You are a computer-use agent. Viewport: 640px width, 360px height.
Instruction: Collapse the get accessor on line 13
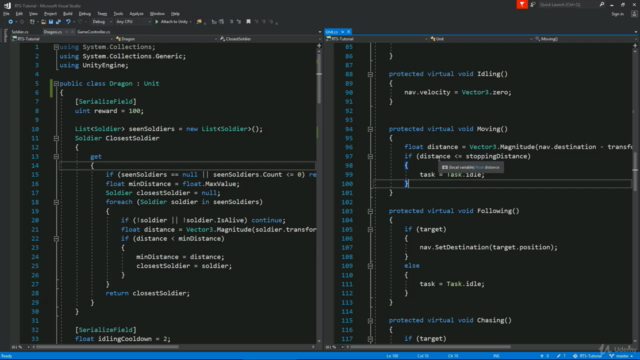56,156
